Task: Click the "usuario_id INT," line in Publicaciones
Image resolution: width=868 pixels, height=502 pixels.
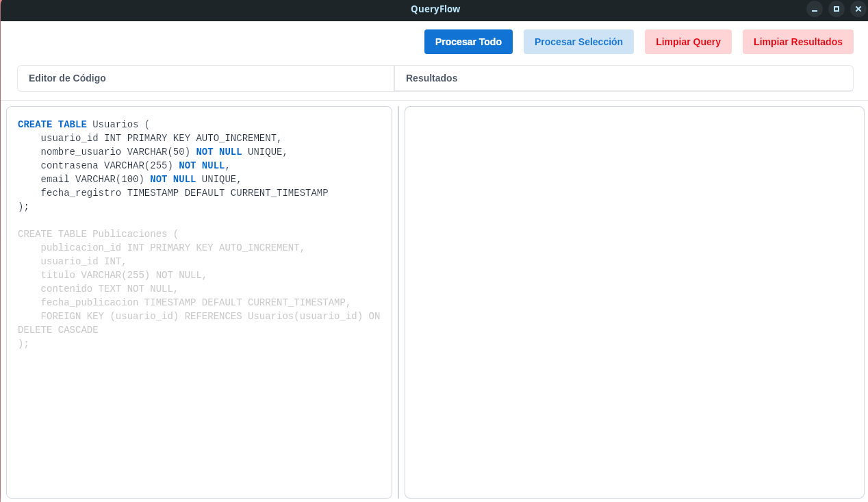Action: 84,262
